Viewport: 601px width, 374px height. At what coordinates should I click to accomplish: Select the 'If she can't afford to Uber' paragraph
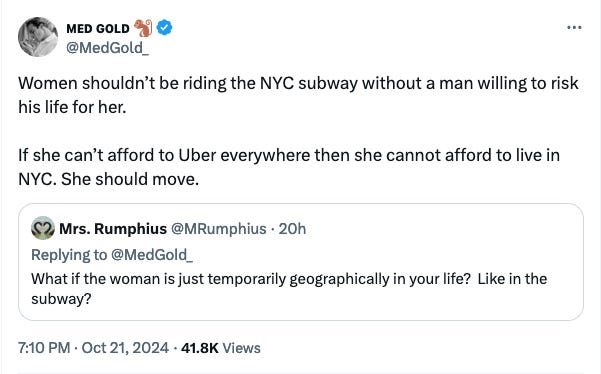(289, 167)
